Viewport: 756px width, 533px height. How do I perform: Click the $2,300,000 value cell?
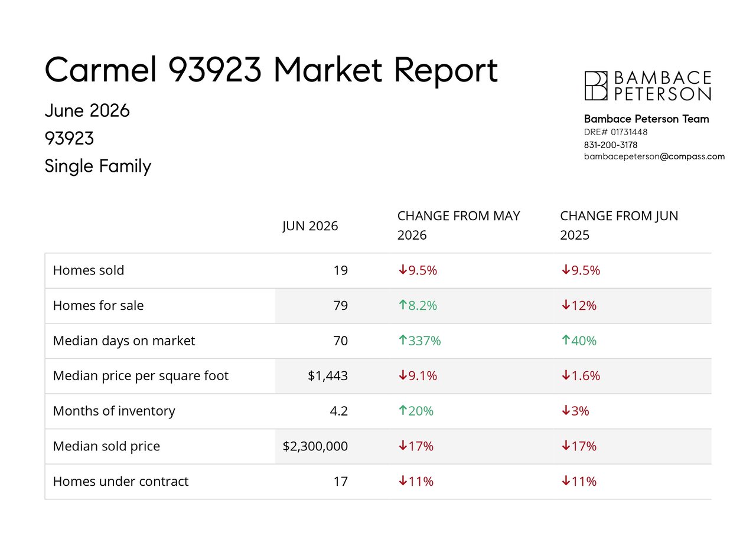click(x=315, y=446)
